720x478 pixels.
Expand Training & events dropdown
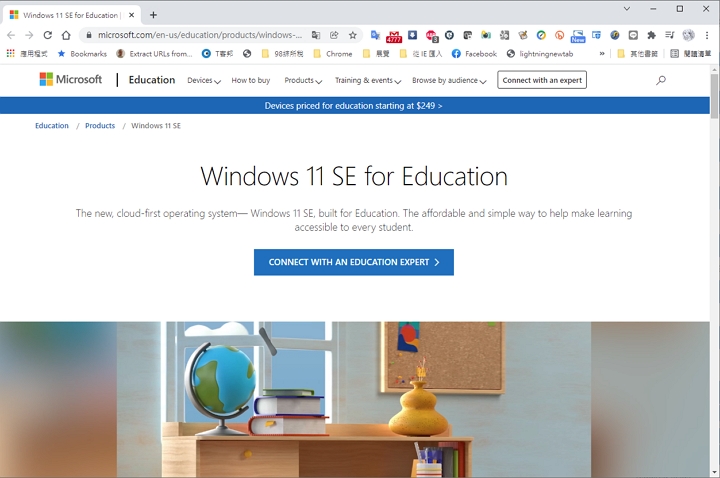pos(367,80)
